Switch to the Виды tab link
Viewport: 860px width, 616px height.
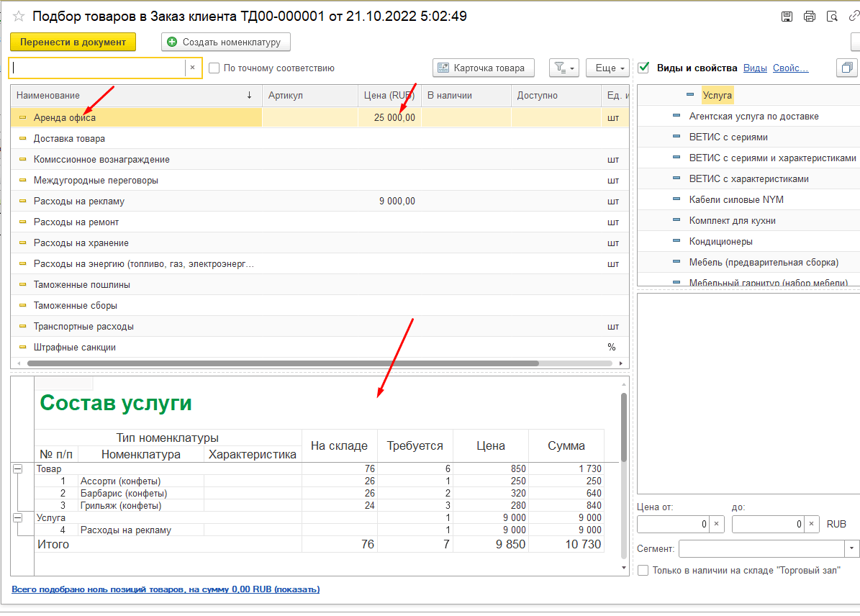point(755,68)
